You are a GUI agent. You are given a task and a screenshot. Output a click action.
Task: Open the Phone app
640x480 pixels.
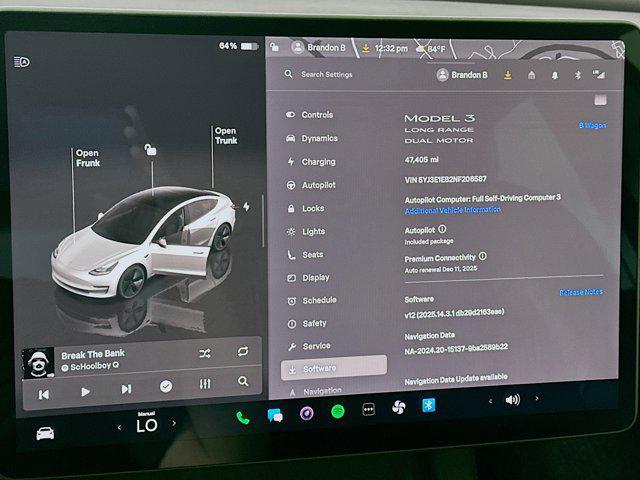243,418
